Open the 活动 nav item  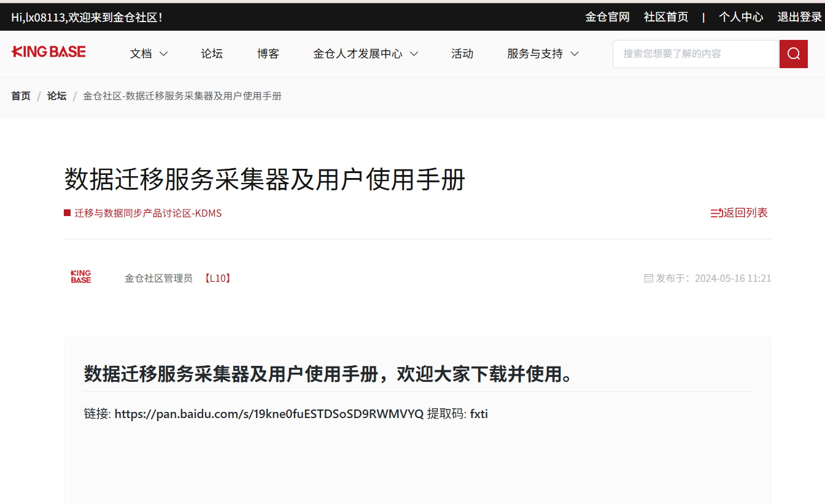(462, 54)
